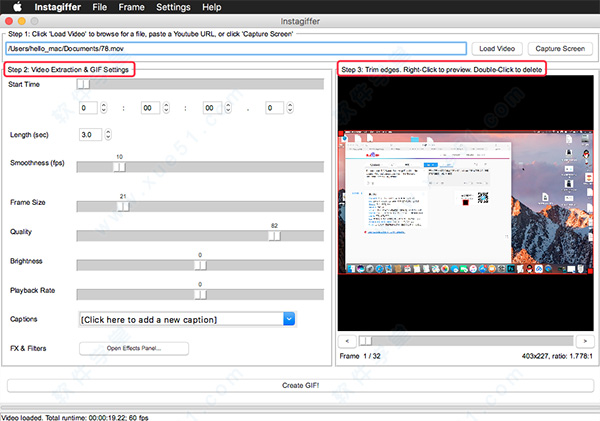Viewport: 600px width, 421px height.
Task: Click the yellow minimize window button
Action: coord(22,21)
